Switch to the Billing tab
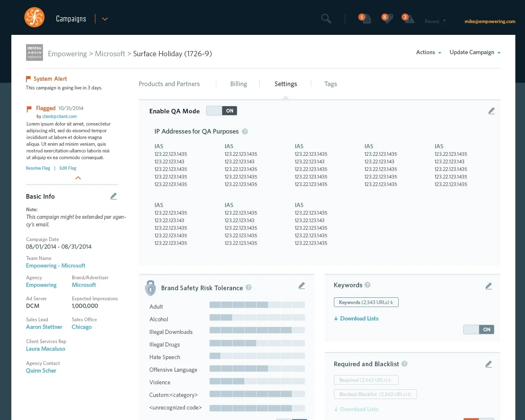The image size is (525, 420). pos(239,84)
